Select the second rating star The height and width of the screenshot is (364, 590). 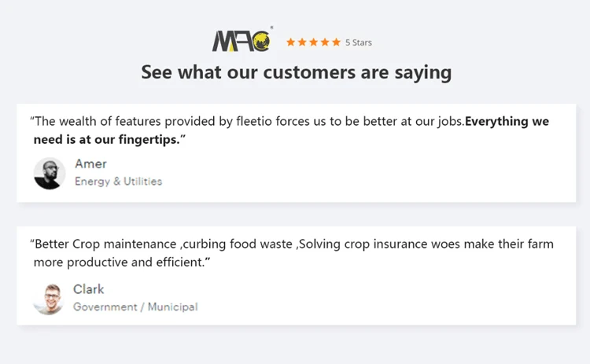pyautogui.click(x=302, y=42)
